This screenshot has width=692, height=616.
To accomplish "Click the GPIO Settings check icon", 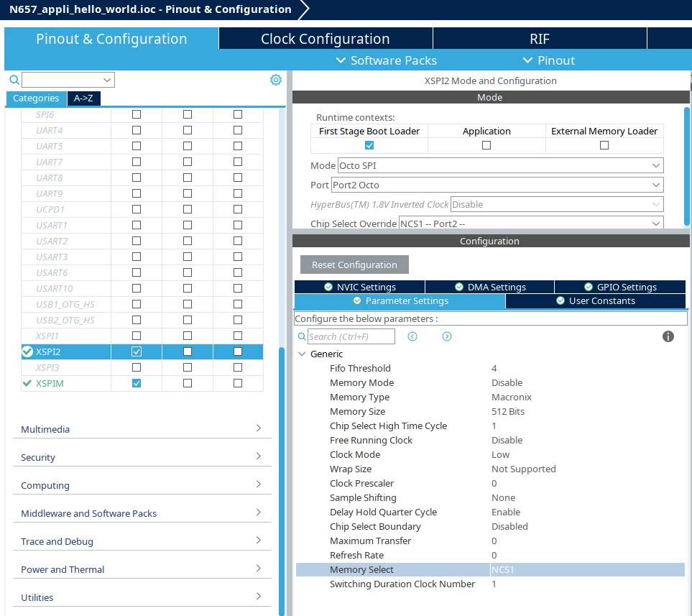I will (x=589, y=287).
